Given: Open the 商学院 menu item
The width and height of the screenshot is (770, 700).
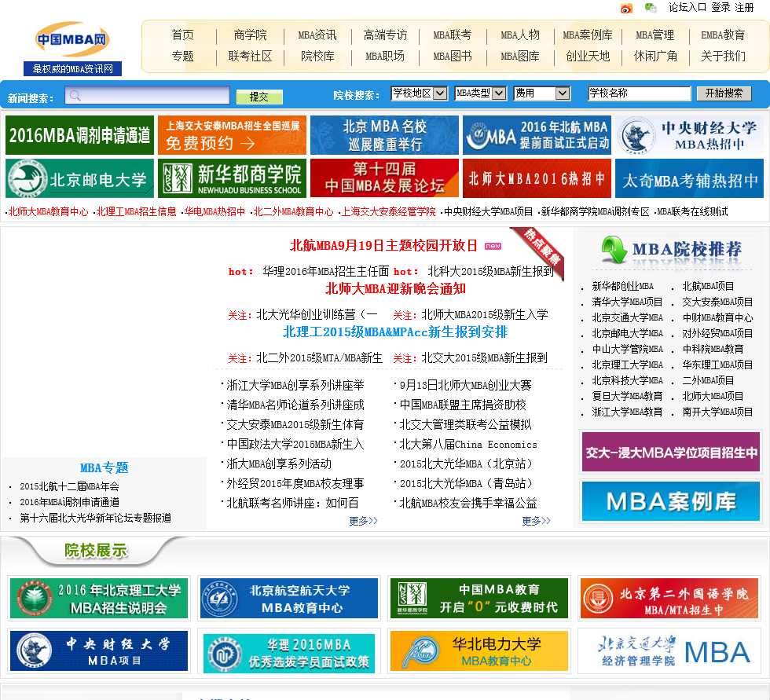Looking at the screenshot, I should [250, 35].
